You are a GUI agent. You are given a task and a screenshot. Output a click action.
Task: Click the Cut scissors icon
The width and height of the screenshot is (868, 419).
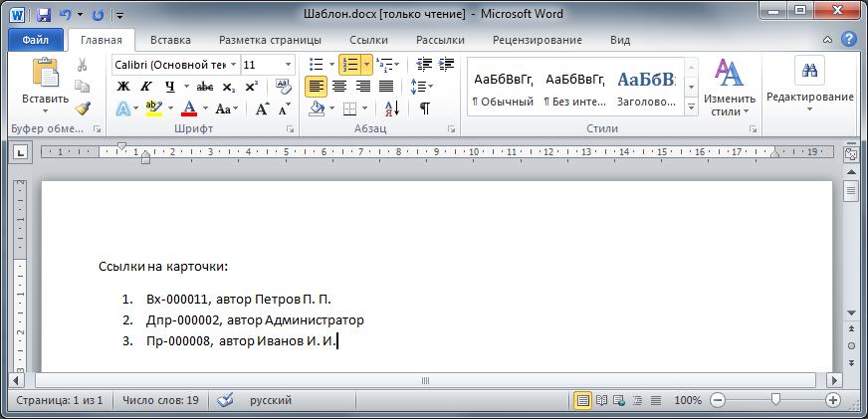[83, 65]
